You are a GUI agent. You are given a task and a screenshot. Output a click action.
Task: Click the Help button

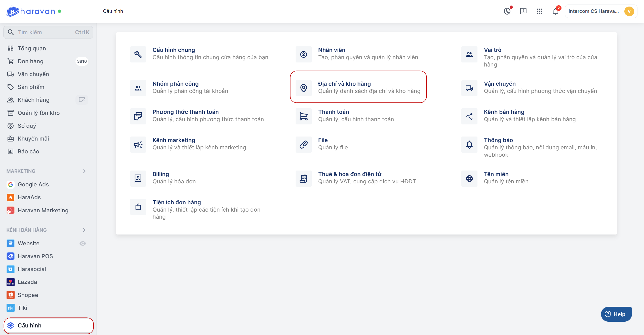[616, 314]
